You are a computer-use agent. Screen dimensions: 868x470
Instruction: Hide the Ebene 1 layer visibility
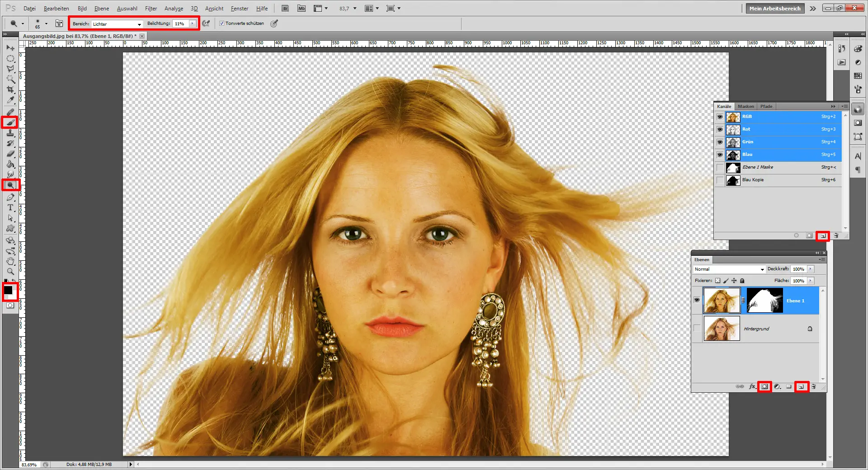[696, 301]
